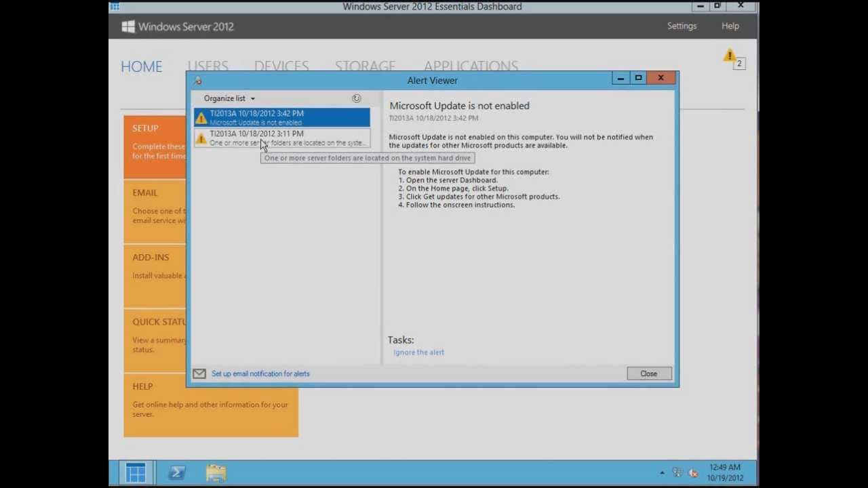Open File Explorer from the taskbar
Image resolution: width=868 pixels, height=488 pixels.
[216, 472]
